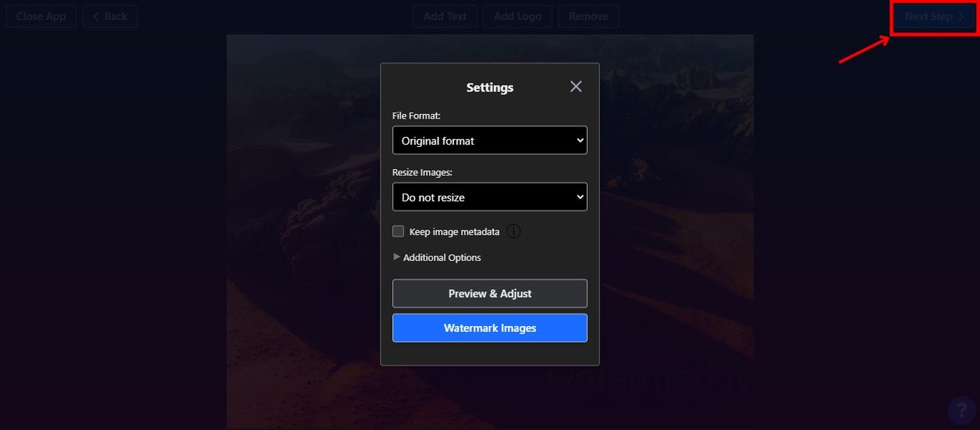Click the Close App button
This screenshot has height=430, width=980.
pyautogui.click(x=41, y=16)
